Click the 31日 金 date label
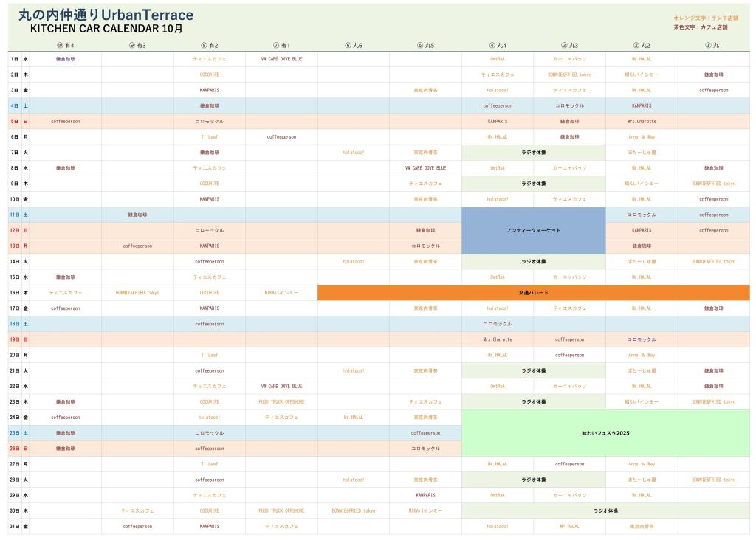This screenshot has width=756, height=540. click(x=19, y=527)
